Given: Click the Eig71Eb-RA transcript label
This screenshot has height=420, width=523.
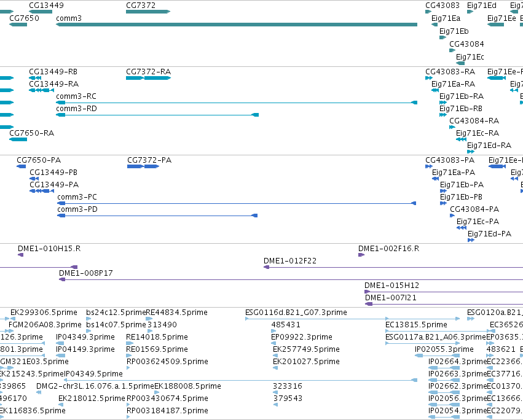Looking at the screenshot, I should pos(462,96).
